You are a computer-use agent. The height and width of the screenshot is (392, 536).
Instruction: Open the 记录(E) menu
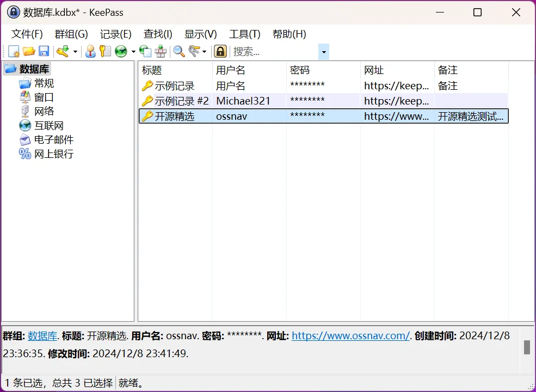click(115, 34)
